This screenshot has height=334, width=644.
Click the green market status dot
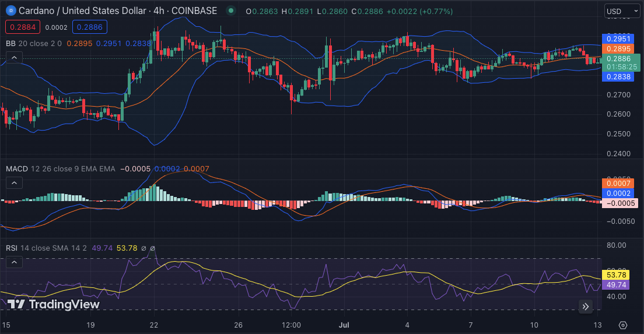pos(231,10)
